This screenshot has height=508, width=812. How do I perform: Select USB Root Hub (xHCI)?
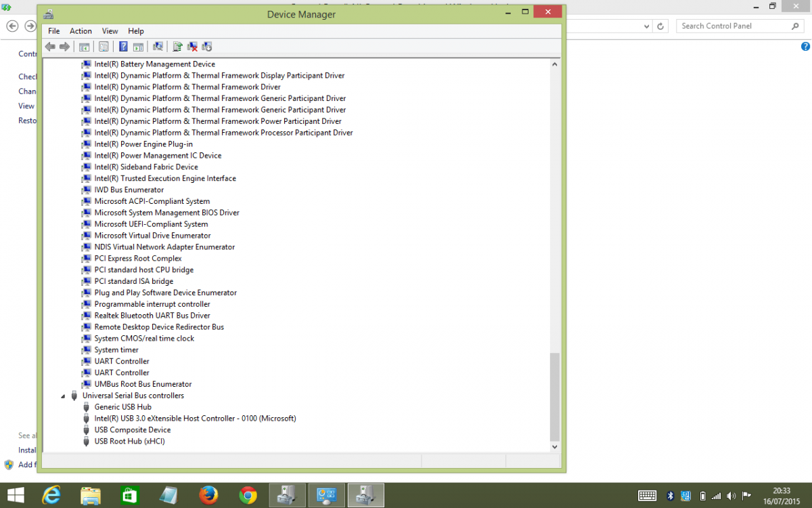(129, 442)
